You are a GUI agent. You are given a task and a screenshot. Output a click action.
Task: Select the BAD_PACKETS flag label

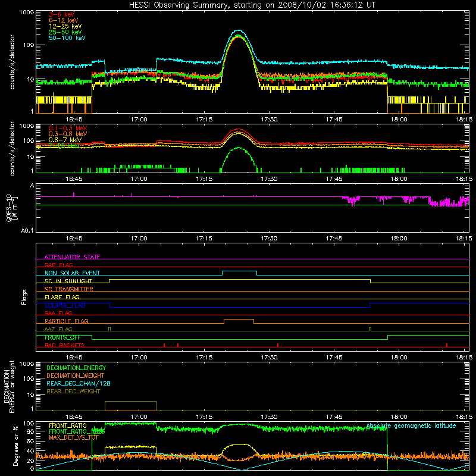pos(65,345)
